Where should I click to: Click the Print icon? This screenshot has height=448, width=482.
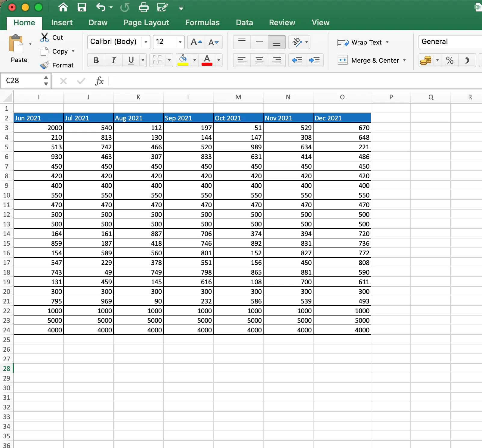[144, 7]
